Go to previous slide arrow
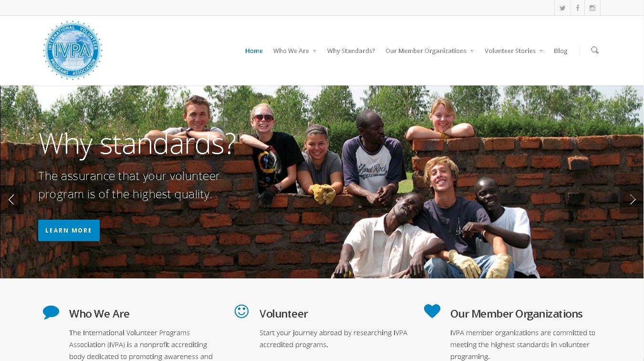644x361 pixels. pos(11,200)
